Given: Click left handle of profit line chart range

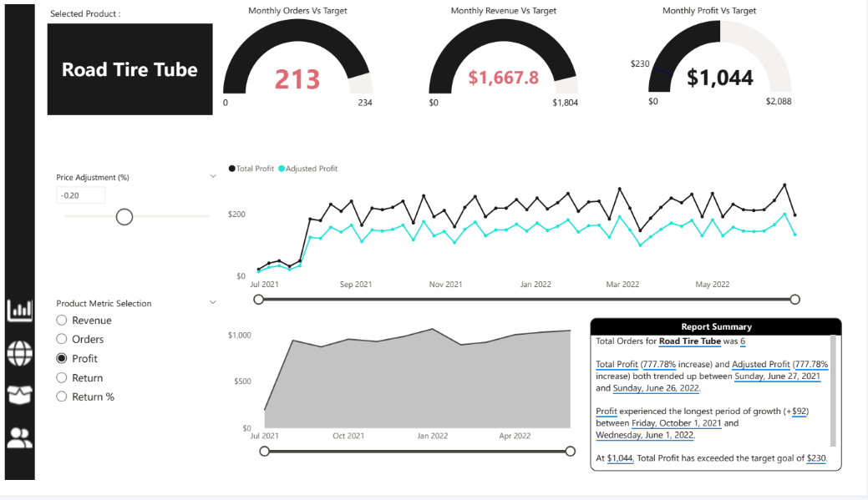Looking at the screenshot, I should tap(259, 300).
